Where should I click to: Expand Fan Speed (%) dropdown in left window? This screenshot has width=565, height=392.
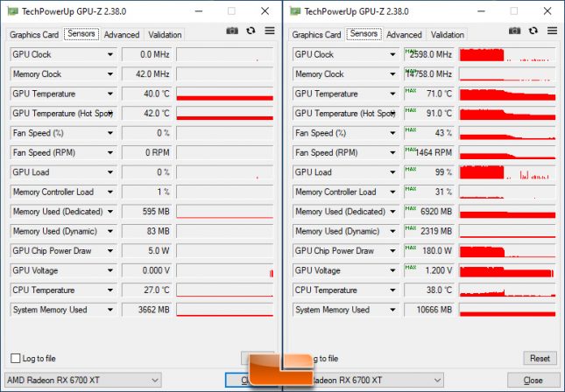pos(109,133)
